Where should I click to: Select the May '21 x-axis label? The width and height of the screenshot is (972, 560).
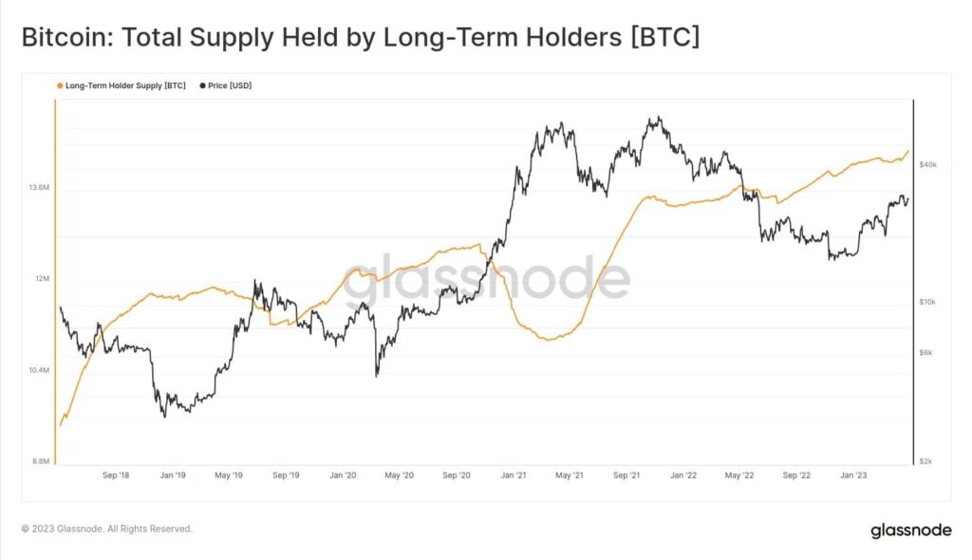[x=571, y=475]
